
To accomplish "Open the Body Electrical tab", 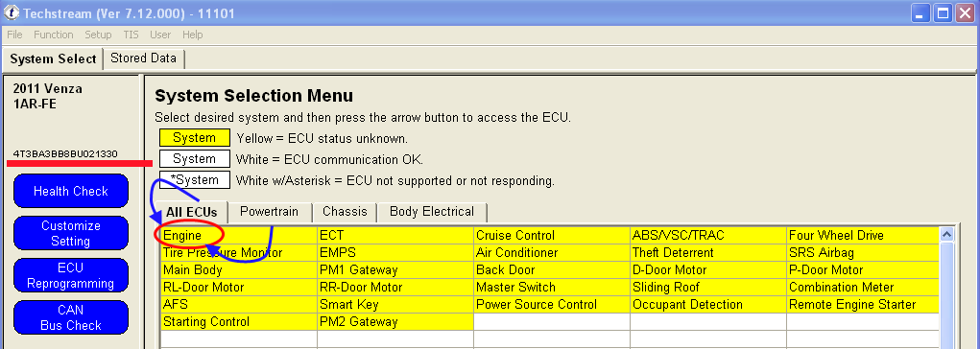I will point(432,212).
